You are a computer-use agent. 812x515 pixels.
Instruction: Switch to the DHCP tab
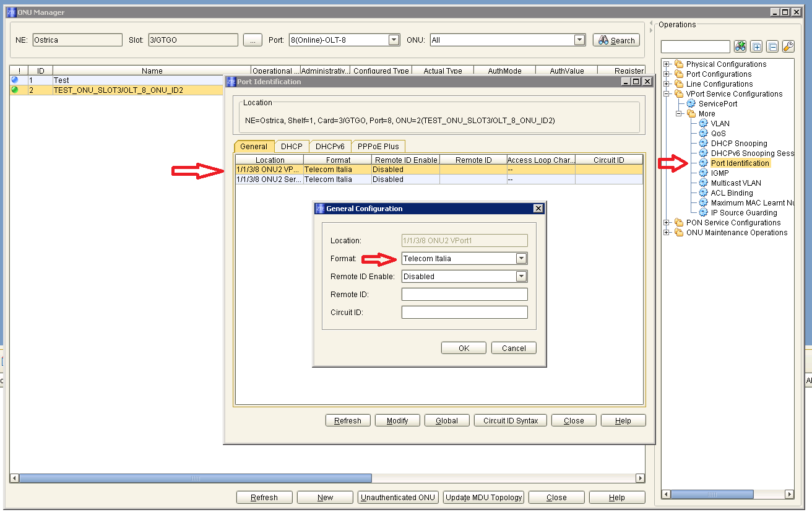[x=292, y=147]
